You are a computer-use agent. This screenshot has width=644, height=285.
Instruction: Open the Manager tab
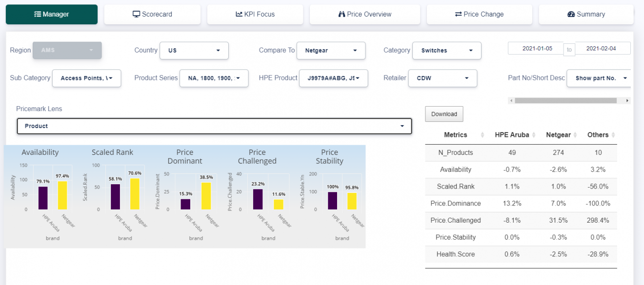tap(52, 15)
